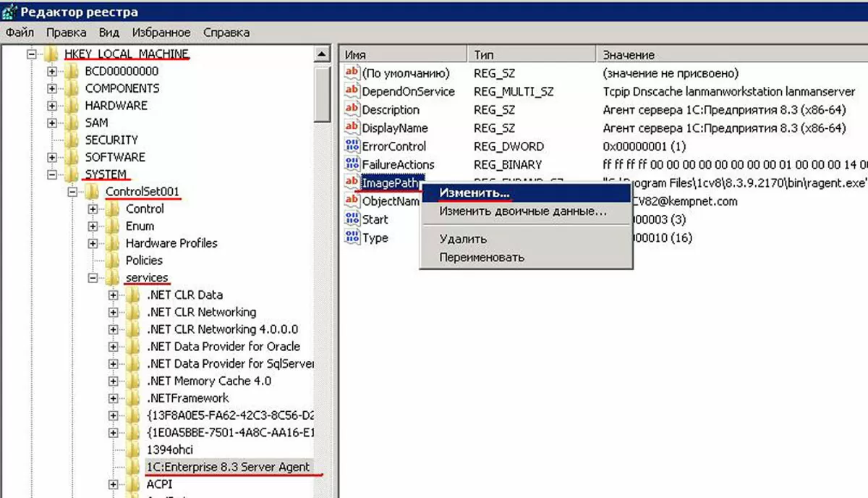Open the Правка menu

coord(67,33)
